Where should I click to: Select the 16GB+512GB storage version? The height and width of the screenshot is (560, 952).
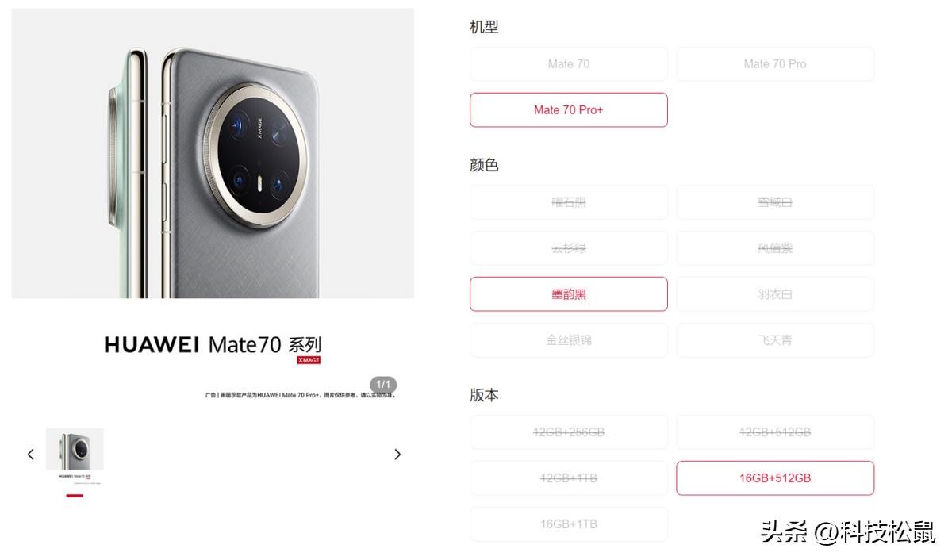775,478
